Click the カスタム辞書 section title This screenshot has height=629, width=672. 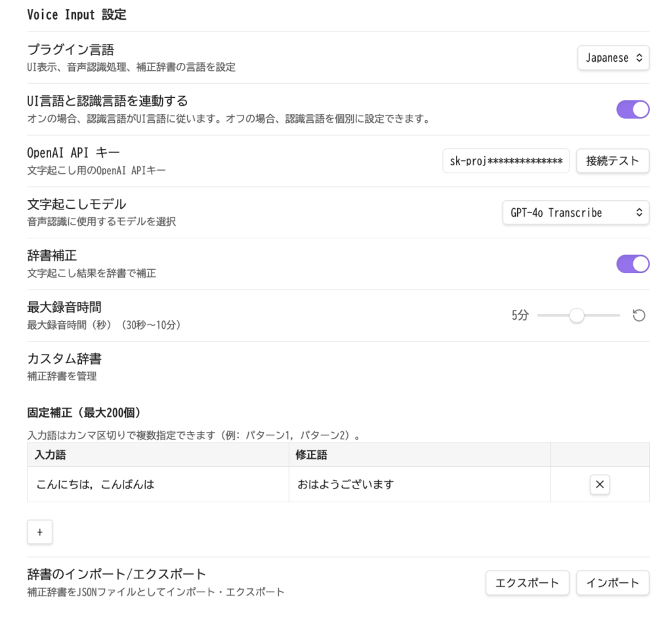tap(64, 359)
